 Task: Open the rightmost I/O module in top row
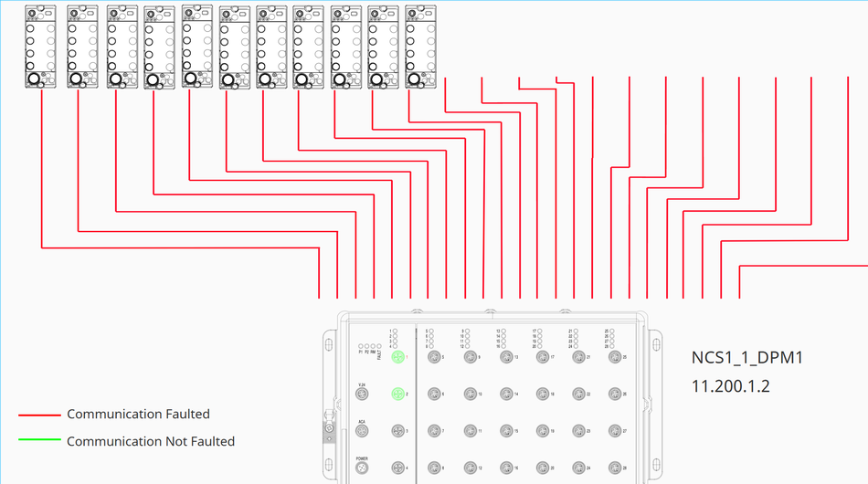(x=420, y=46)
